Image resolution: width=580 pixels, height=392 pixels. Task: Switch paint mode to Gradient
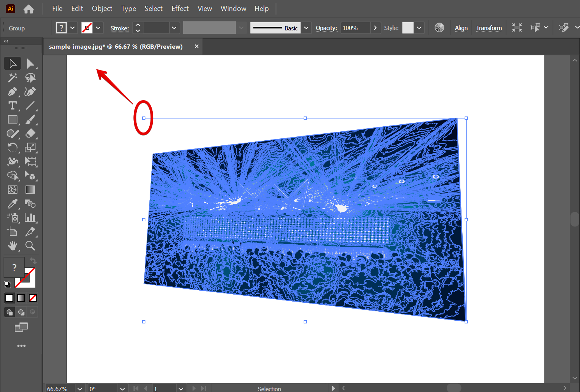coord(21,298)
